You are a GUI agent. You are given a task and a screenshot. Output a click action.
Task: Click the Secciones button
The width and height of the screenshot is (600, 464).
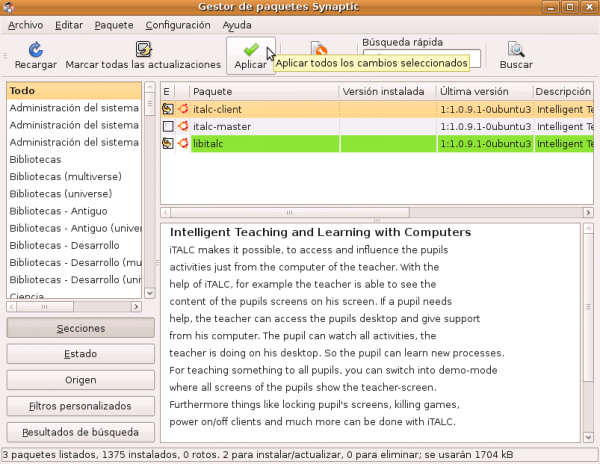80,328
